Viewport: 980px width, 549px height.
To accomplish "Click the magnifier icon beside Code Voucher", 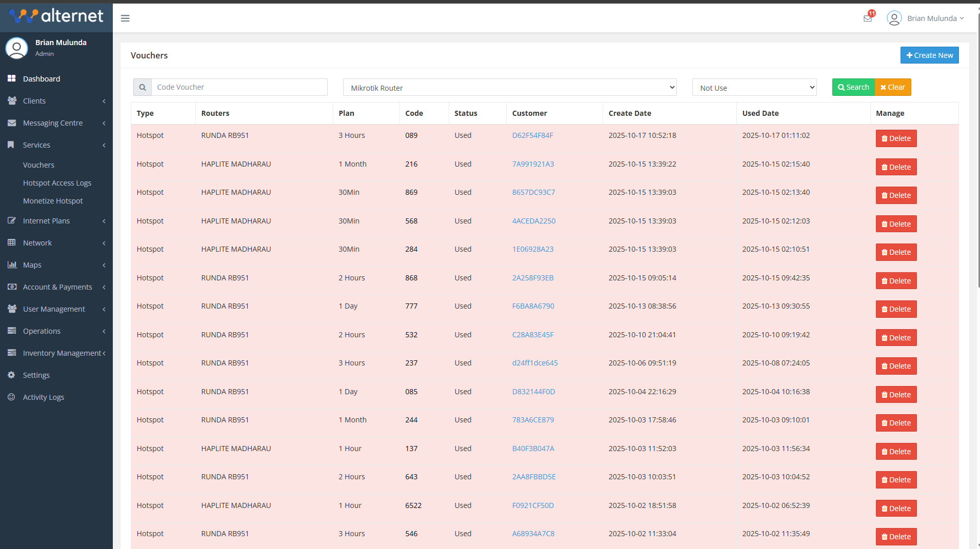I will 143,87.
